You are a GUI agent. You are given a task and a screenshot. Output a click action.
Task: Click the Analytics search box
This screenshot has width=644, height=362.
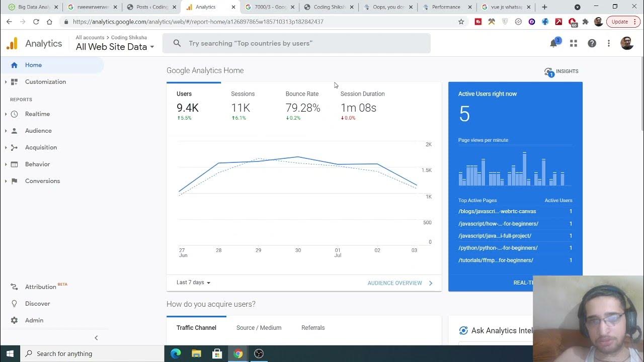pos(297,43)
